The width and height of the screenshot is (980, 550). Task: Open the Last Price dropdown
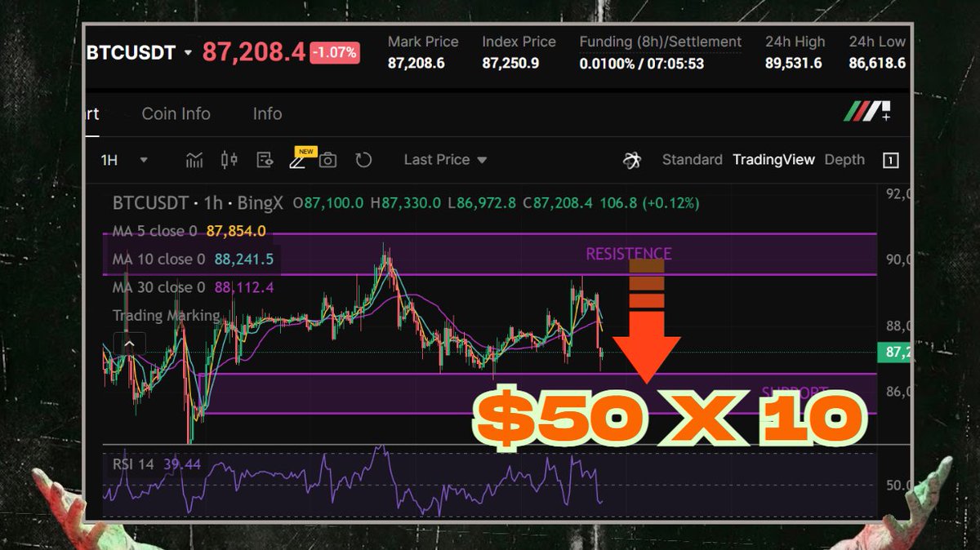(445, 160)
